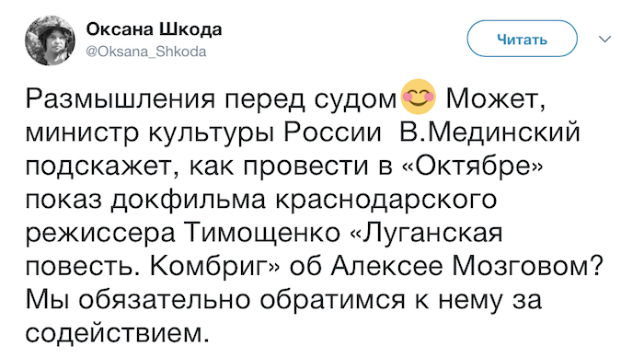The height and width of the screenshot is (357, 644).
Task: Open Оксана Шкода's profile avatar
Action: coord(50,40)
